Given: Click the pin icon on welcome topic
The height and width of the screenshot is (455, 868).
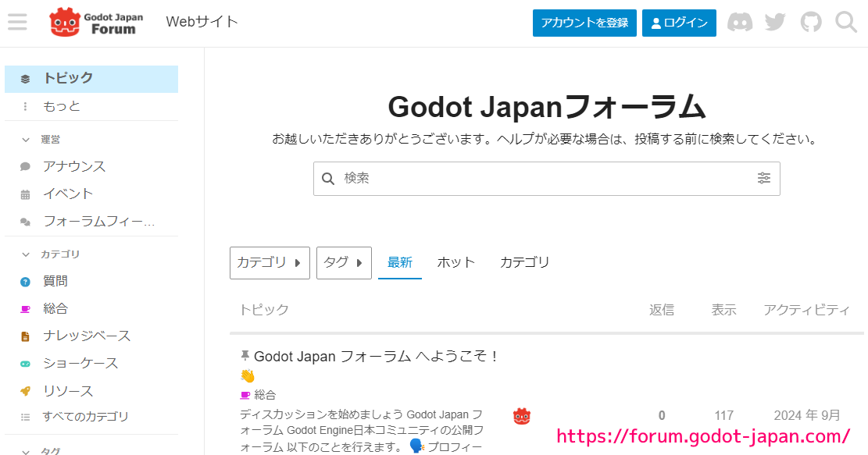Looking at the screenshot, I should point(245,355).
